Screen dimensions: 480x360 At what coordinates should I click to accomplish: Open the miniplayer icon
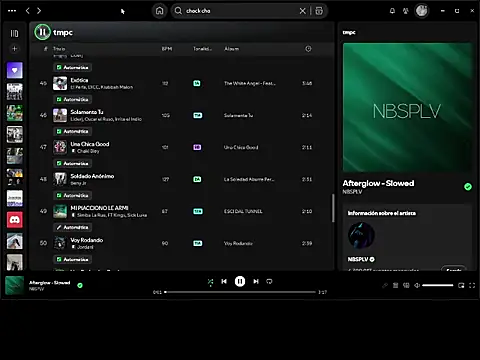point(461,285)
